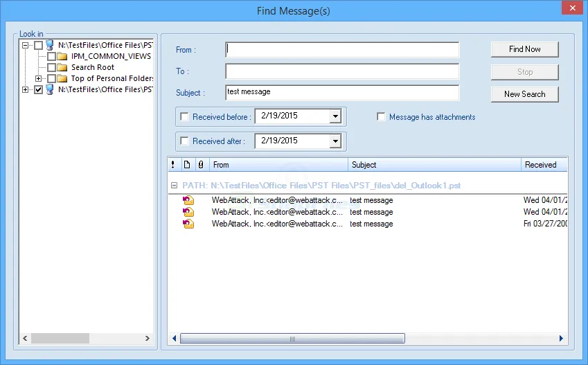This screenshot has width=588, height=365.
Task: Enable the Received before filter
Action: click(x=184, y=116)
